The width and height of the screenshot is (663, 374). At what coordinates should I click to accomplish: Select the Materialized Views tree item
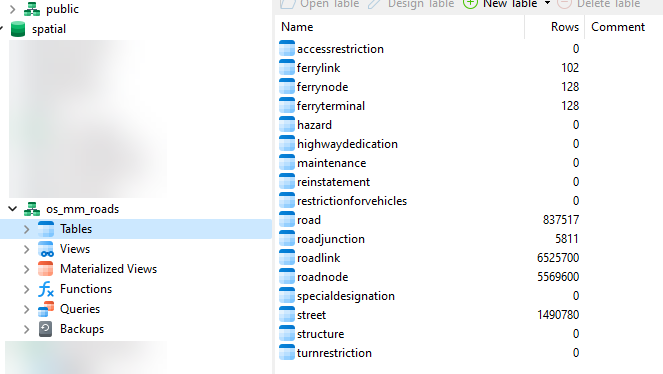click(108, 269)
